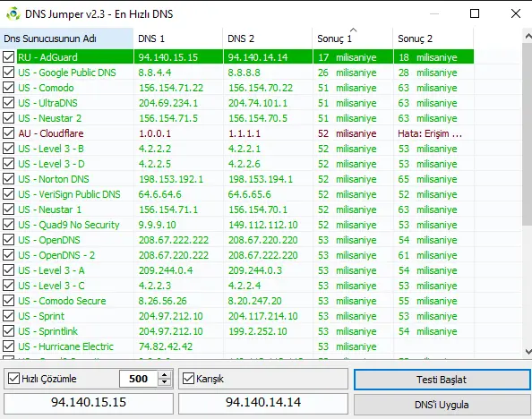The image size is (532, 419).
Task: Start the test with Testi Başlat
Action: (x=442, y=380)
